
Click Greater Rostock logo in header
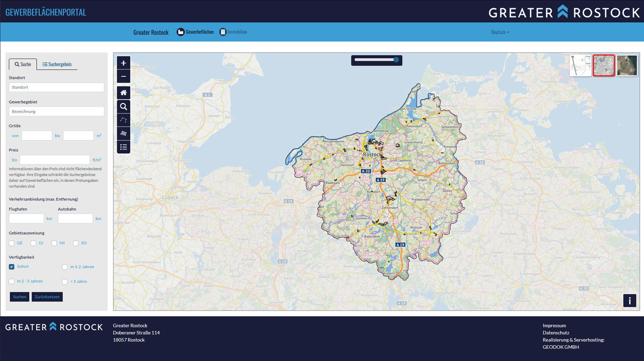tap(564, 12)
